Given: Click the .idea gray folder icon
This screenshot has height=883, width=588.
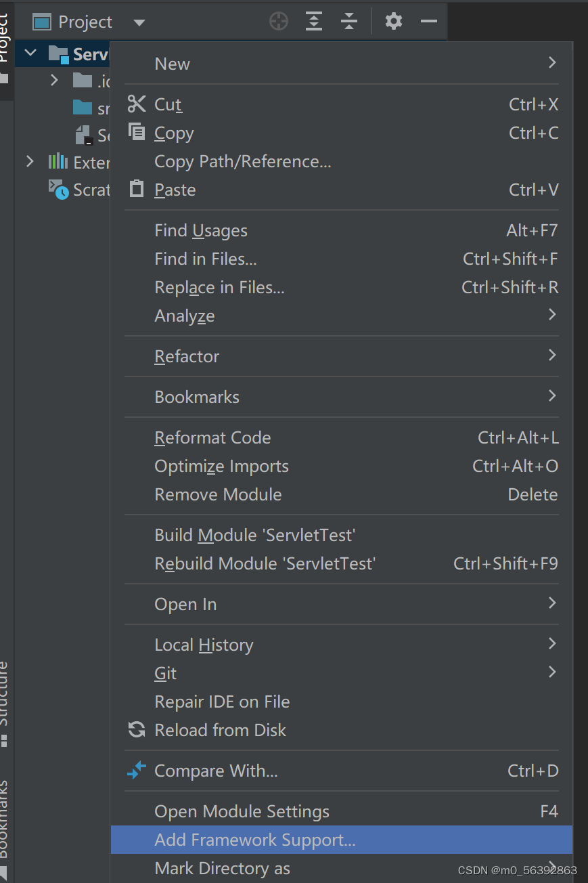Looking at the screenshot, I should (83, 81).
